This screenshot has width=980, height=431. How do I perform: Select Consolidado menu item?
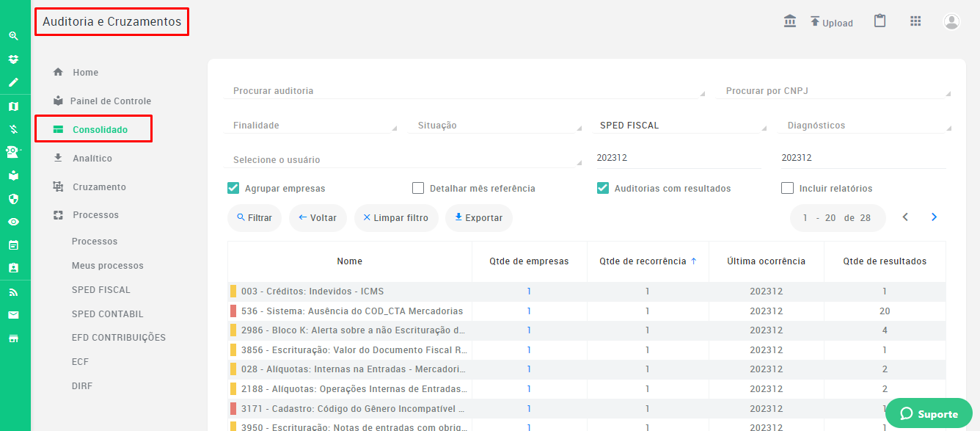tap(91, 130)
